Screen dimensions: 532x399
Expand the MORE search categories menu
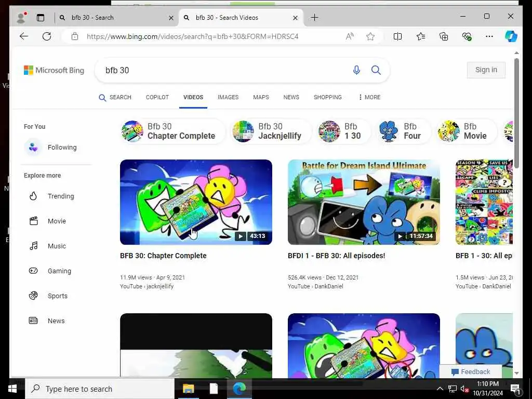[x=369, y=97]
